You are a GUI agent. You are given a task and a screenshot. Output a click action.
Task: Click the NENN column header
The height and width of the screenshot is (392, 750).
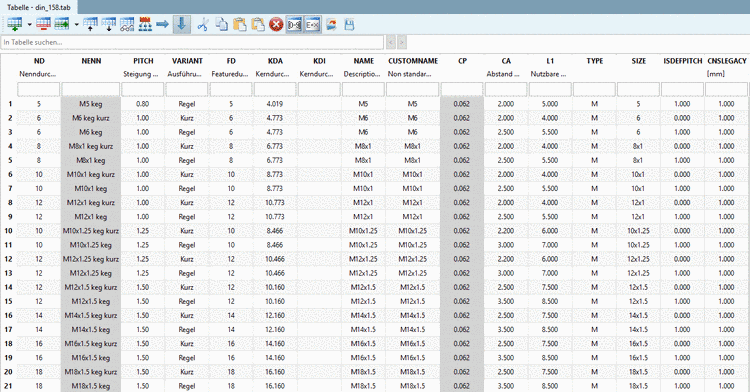click(91, 61)
